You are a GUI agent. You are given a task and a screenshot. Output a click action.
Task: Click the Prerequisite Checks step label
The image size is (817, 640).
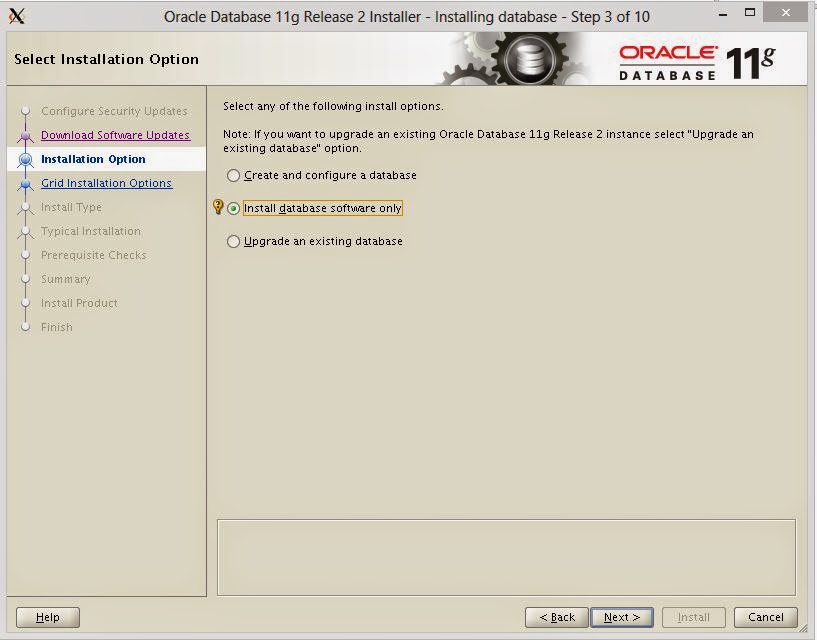tap(93, 255)
